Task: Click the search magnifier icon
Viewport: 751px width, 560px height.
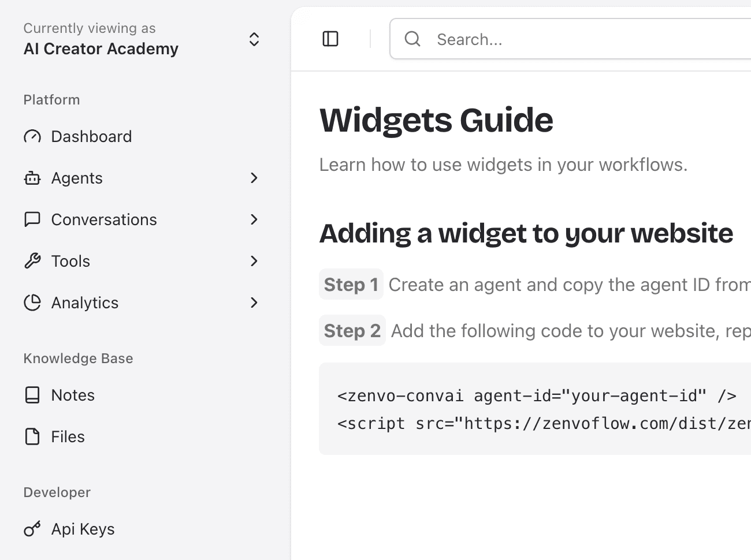Action: pos(412,39)
